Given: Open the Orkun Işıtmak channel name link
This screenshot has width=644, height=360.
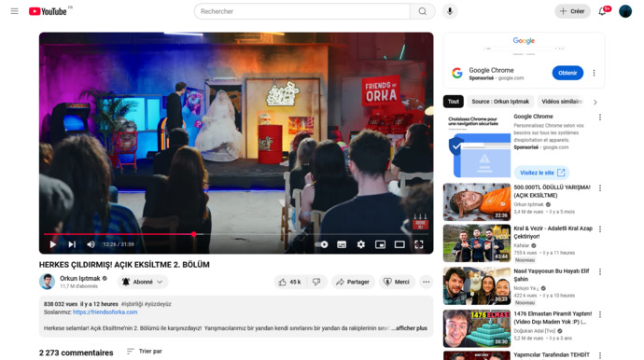Looking at the screenshot, I should click(79, 278).
